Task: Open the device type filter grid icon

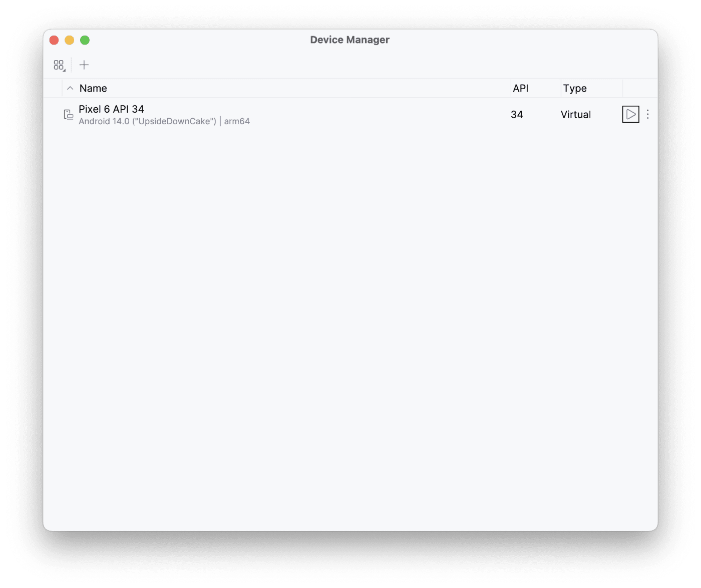Action: click(x=60, y=65)
